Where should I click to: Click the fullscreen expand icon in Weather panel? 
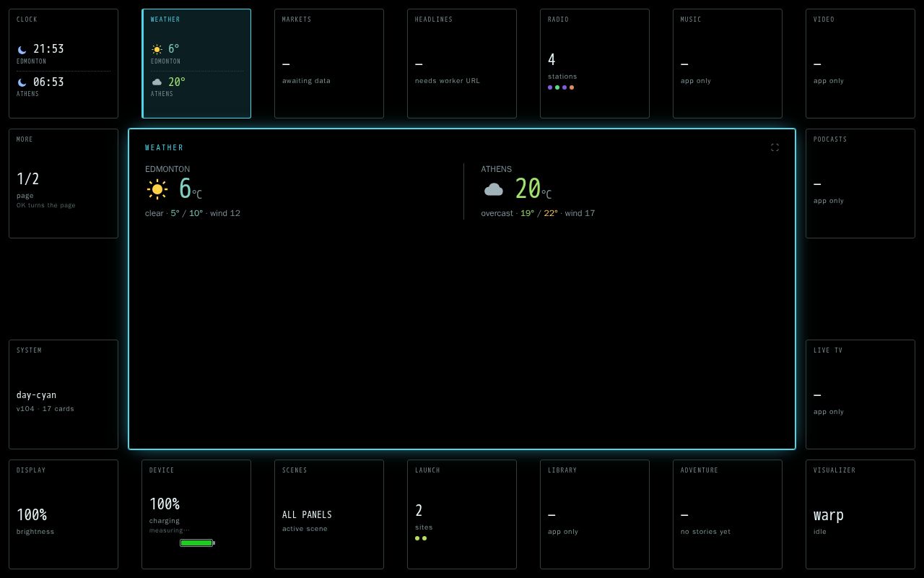point(775,147)
